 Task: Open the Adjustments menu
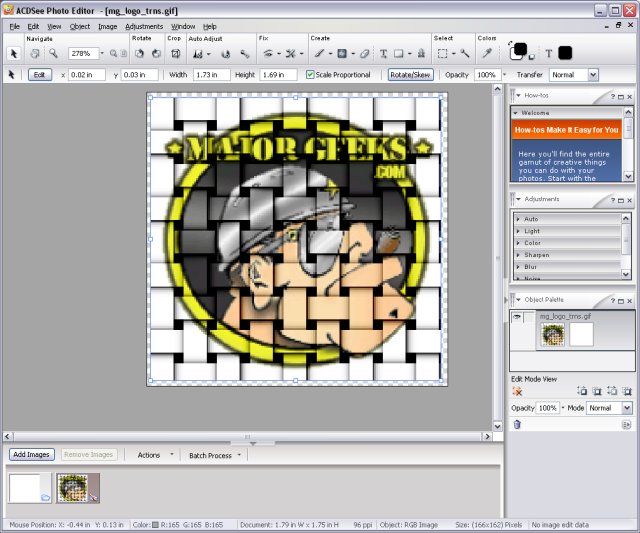click(x=144, y=26)
